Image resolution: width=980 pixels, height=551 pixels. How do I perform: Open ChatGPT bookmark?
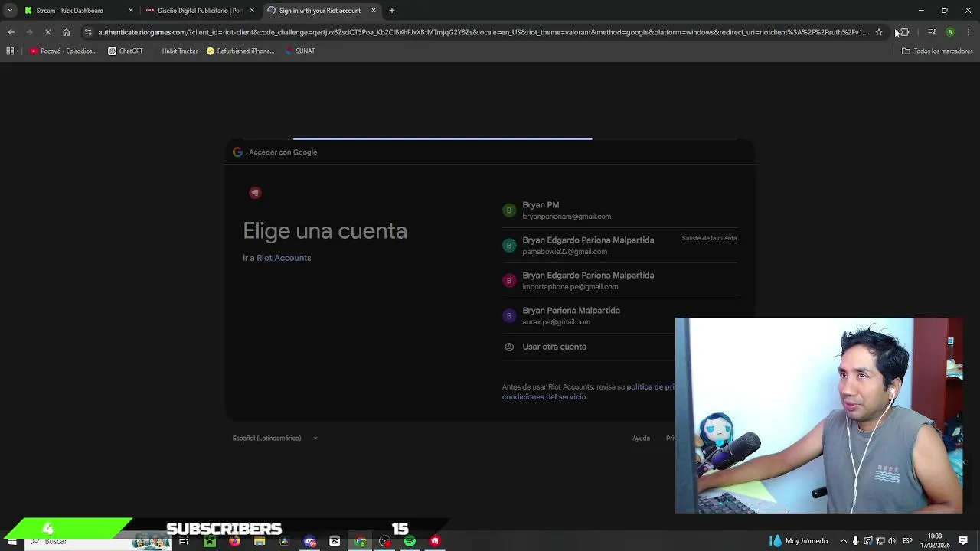point(126,51)
